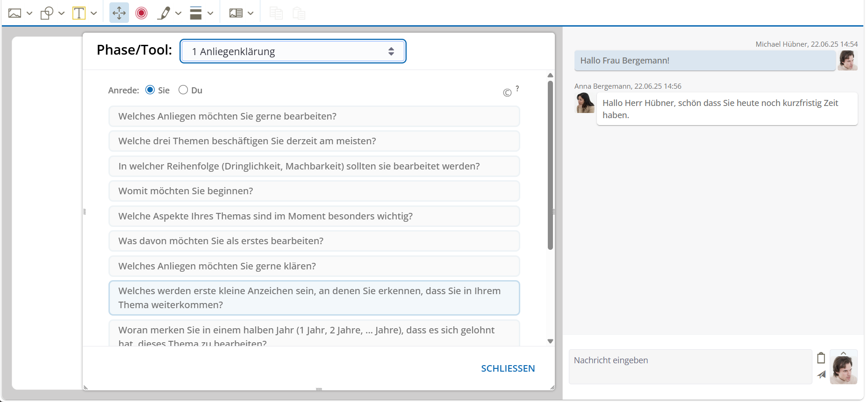This screenshot has height=402, width=868.
Task: Select the 'Sie' form of address
Action: tap(150, 90)
